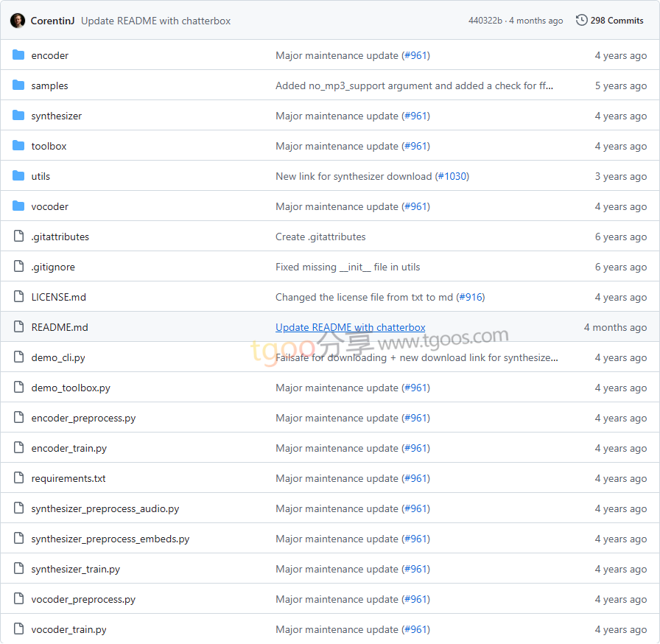Click the samples folder icon

pyautogui.click(x=18, y=85)
